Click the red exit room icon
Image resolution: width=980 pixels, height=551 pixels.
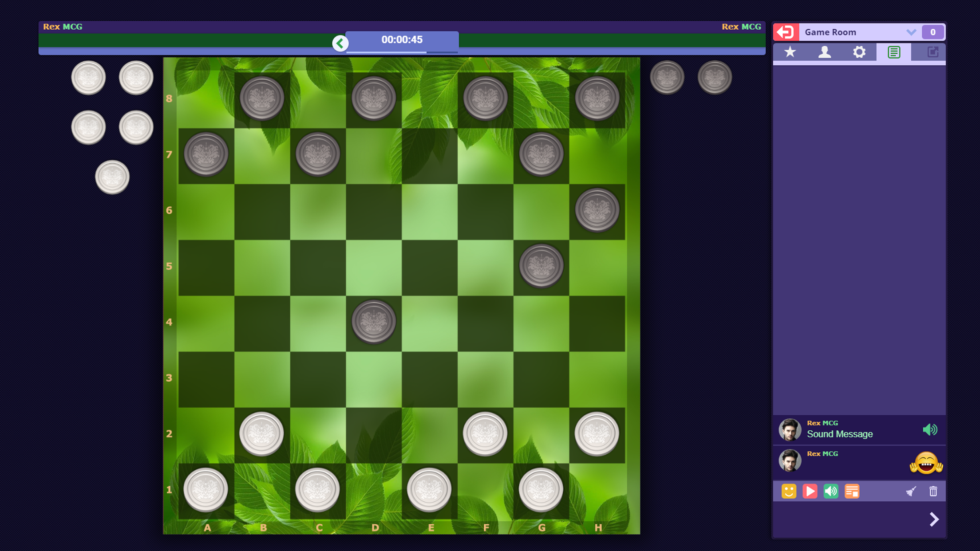click(786, 32)
